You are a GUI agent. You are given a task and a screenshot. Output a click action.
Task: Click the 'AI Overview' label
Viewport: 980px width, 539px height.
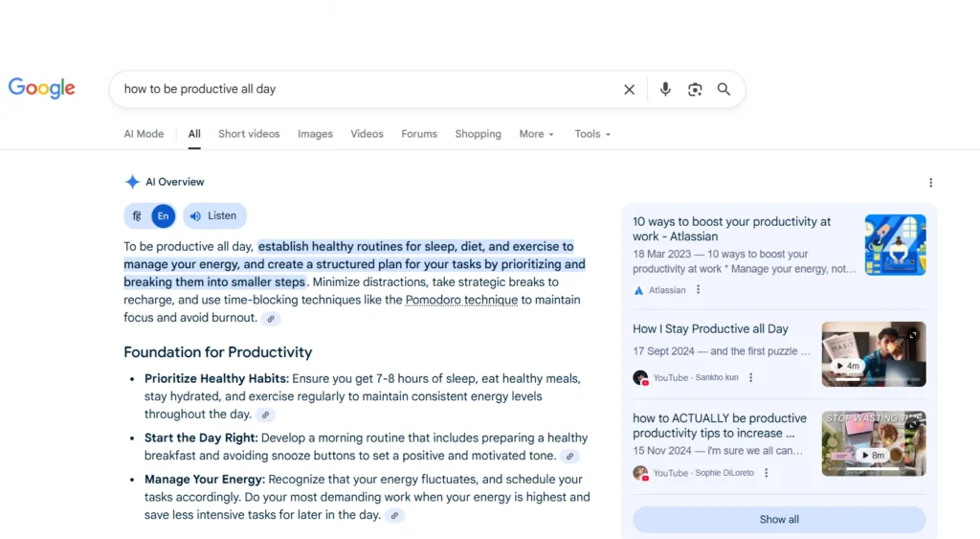(x=175, y=182)
